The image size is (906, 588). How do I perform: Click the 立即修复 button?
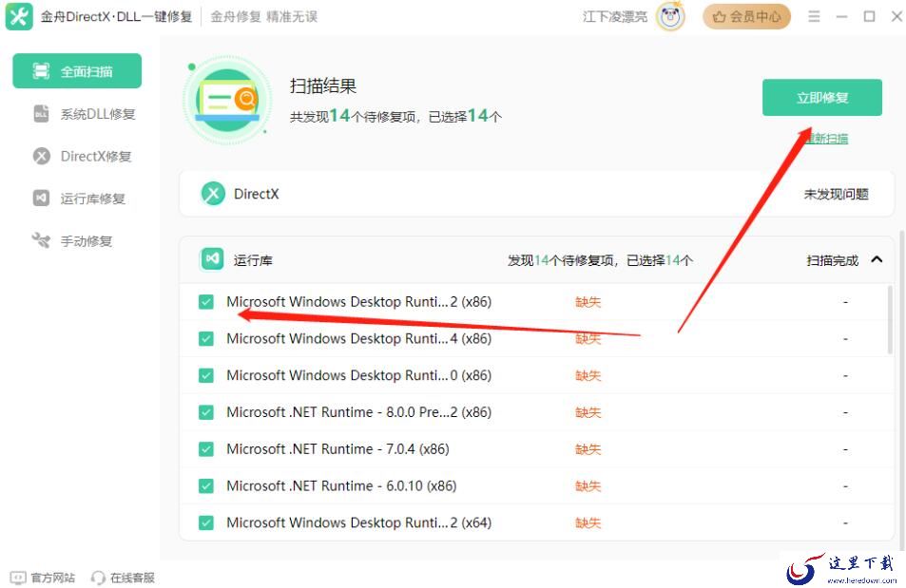point(821,98)
